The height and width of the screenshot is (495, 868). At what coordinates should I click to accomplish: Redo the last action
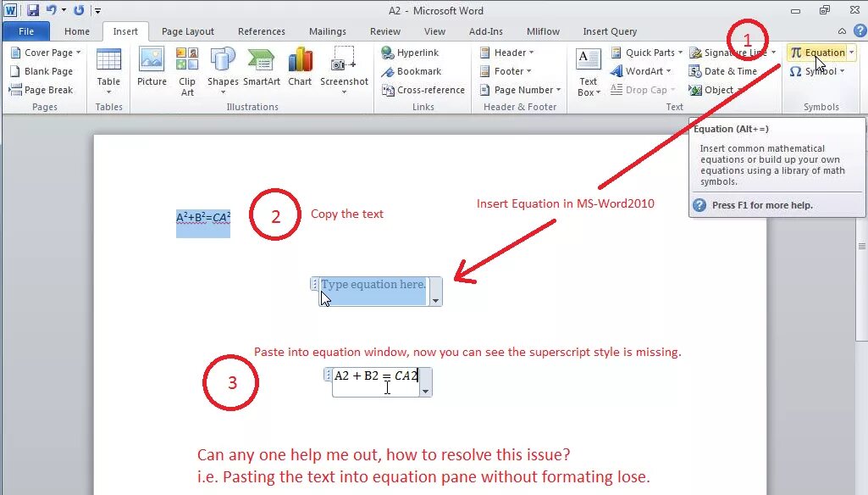pyautogui.click(x=79, y=10)
